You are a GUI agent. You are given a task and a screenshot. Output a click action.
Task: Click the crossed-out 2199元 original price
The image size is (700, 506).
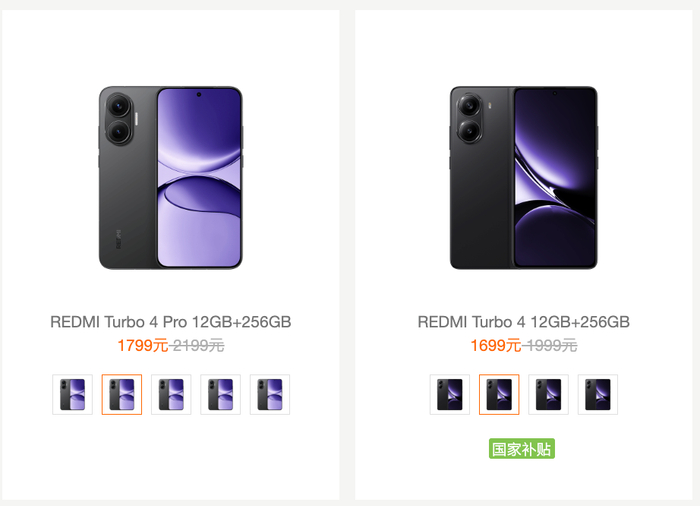198,346
